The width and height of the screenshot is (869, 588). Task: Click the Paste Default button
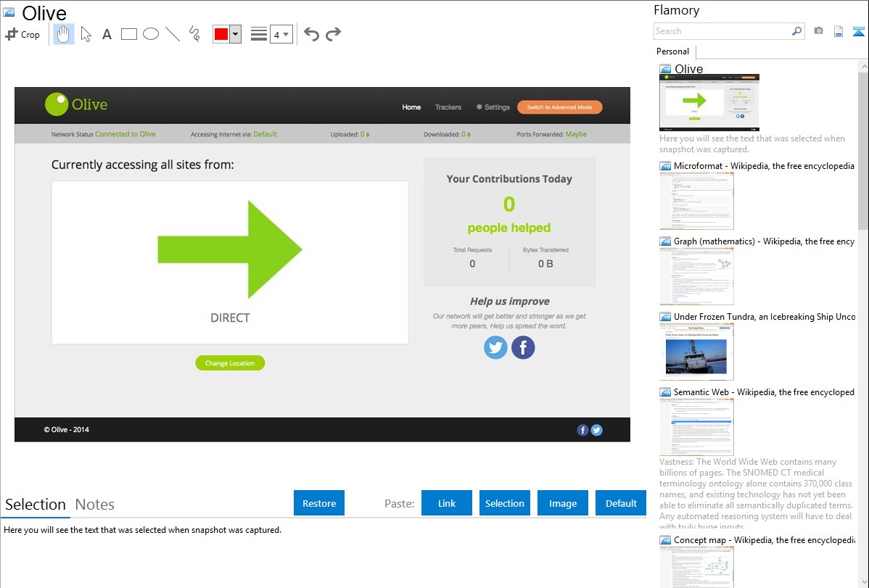click(621, 503)
